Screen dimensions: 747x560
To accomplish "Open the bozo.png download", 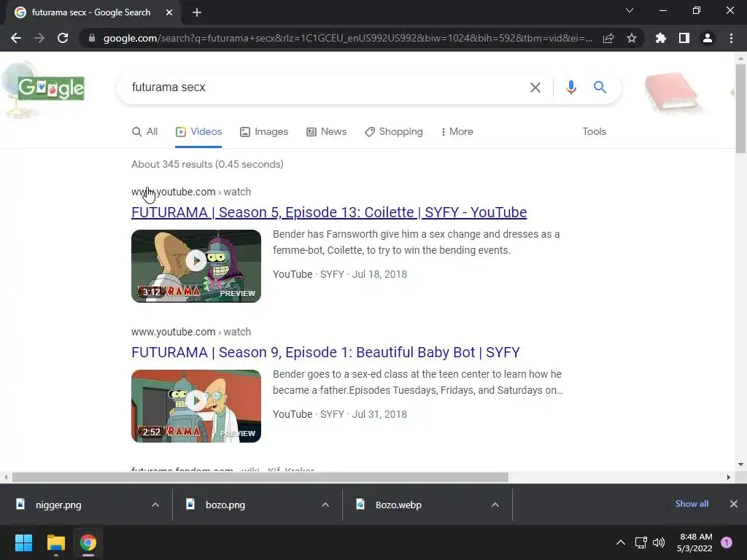I will (x=225, y=505).
